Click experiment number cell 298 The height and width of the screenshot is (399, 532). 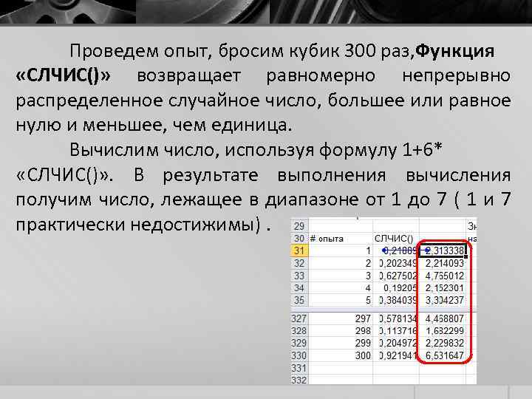pyautogui.click(x=341, y=331)
